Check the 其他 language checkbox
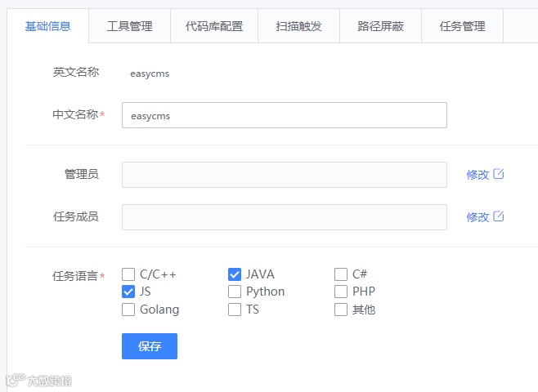Viewport: 538px width, 392px height. point(341,310)
